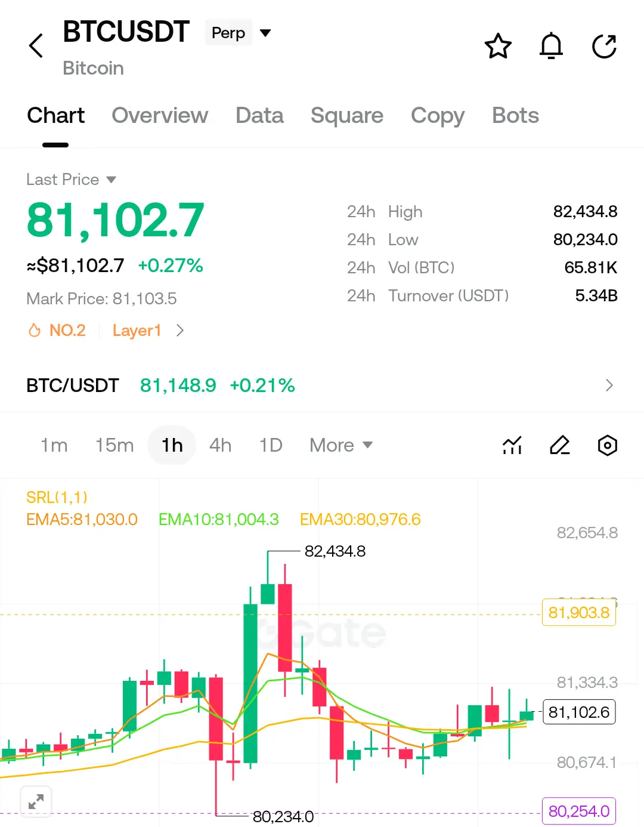The width and height of the screenshot is (644, 827).
Task: Open the More timeframes dropdown
Action: pyautogui.click(x=341, y=445)
